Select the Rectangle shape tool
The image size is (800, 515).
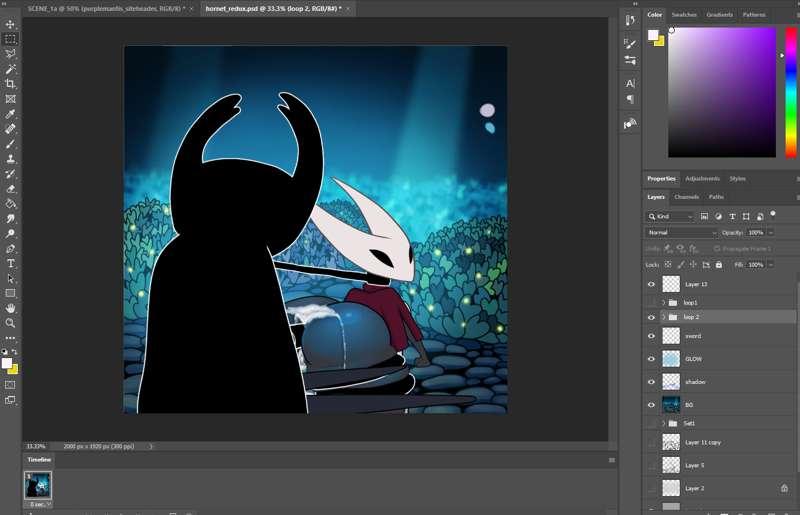click(x=10, y=293)
